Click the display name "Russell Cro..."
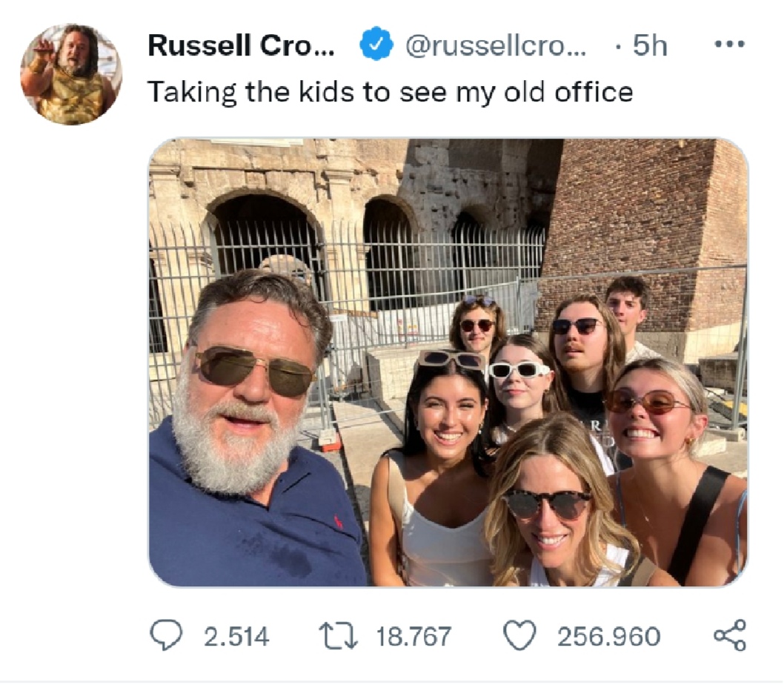 [x=241, y=46]
